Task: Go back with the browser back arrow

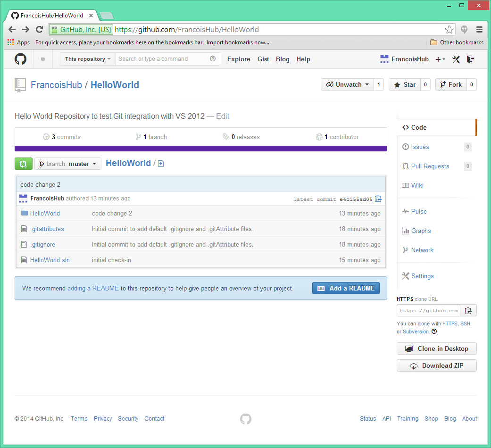Action: (12, 29)
